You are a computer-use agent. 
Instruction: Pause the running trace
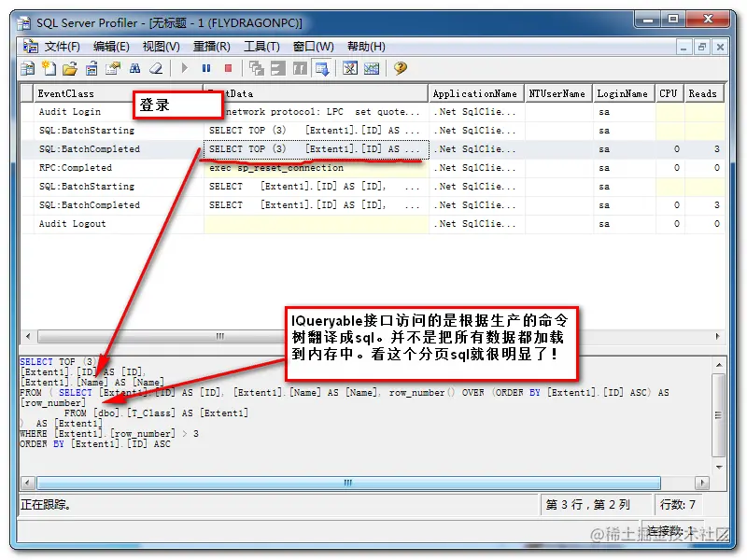206,68
